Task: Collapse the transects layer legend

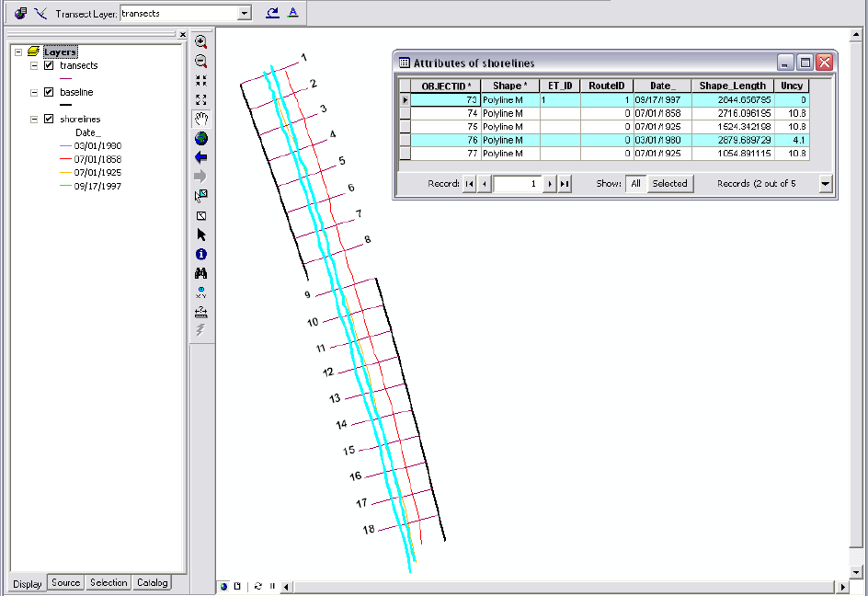Action: click(x=34, y=65)
